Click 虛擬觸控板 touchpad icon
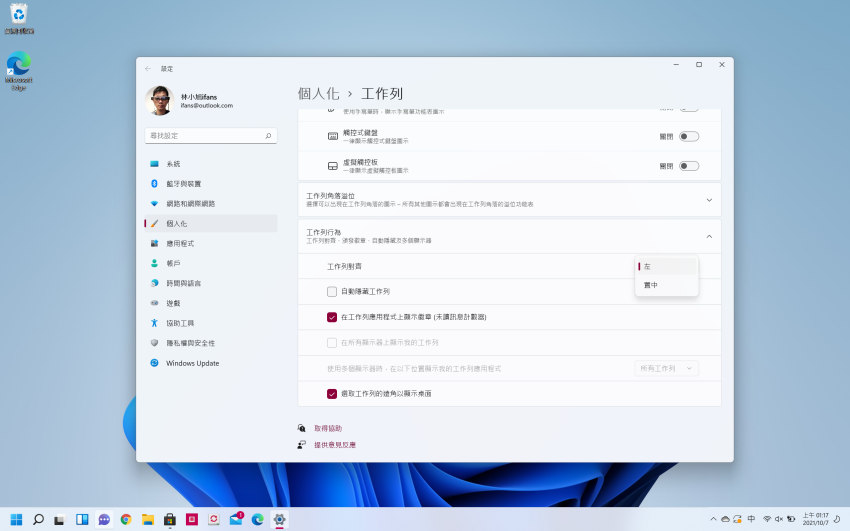 point(333,166)
